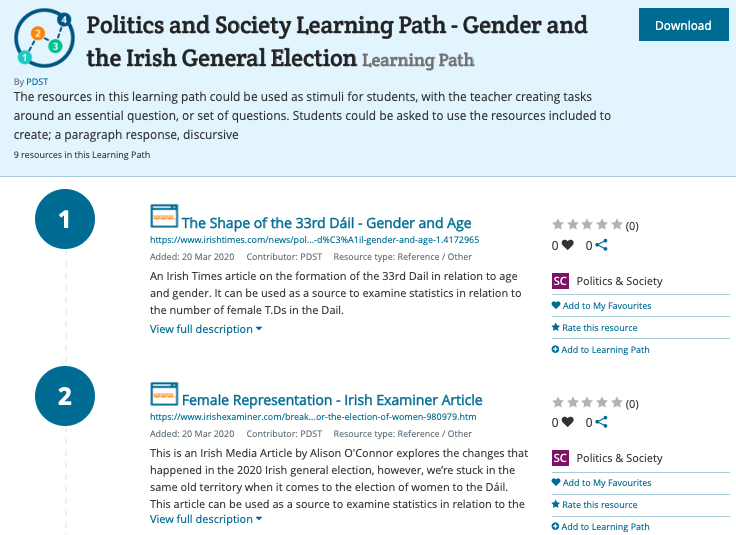The image size is (736, 535).
Task: Add resource 1 to My Favourites
Action: click(602, 306)
